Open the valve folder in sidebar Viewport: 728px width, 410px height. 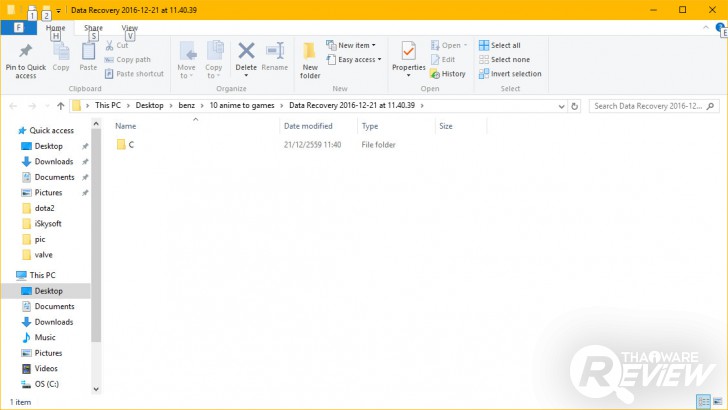pyautogui.click(x=38, y=254)
